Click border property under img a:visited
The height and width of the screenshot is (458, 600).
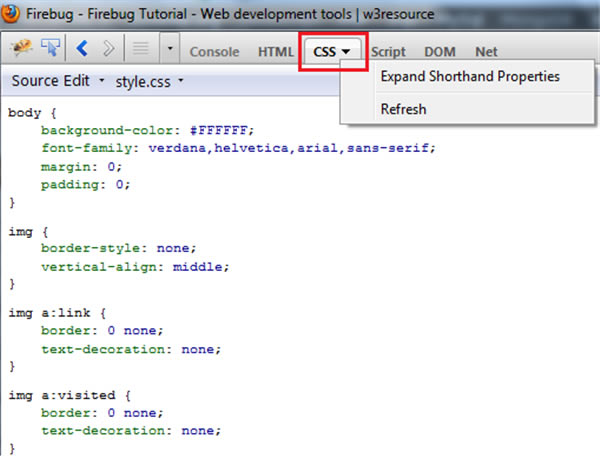[66, 412]
